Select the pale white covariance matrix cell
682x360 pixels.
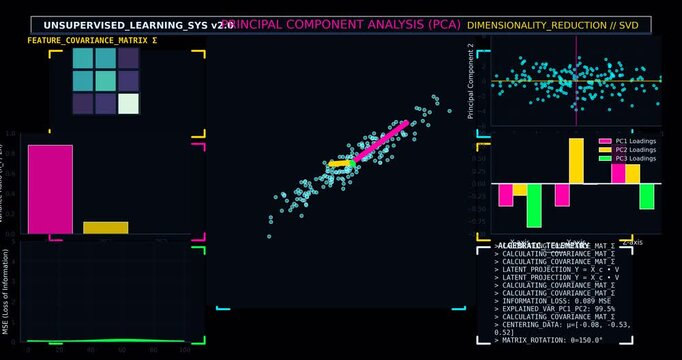(x=129, y=103)
